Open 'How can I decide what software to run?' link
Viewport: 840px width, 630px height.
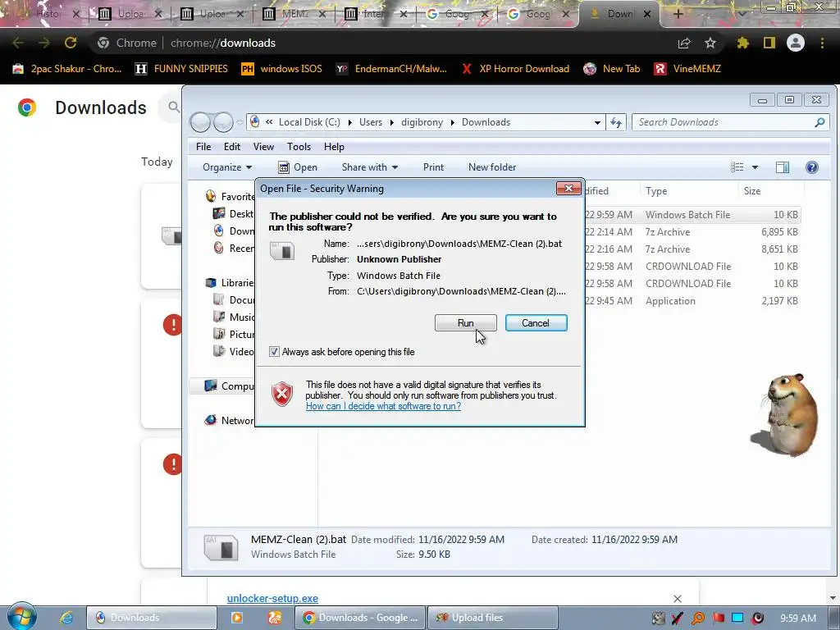(x=383, y=406)
